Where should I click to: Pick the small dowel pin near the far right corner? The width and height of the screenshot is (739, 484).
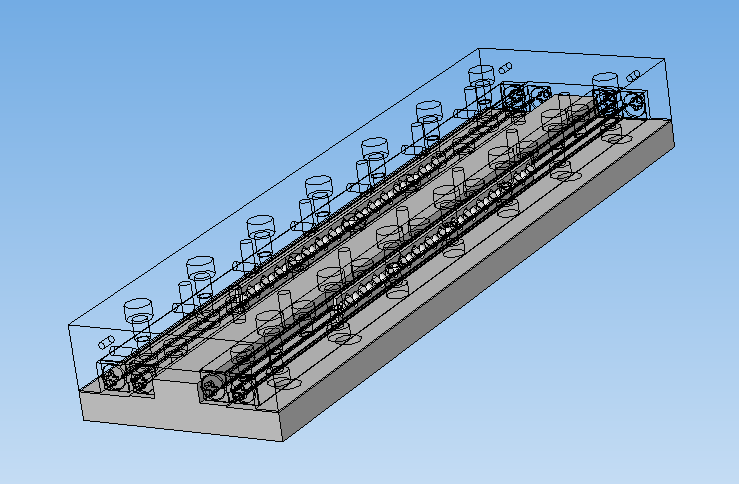click(x=632, y=76)
